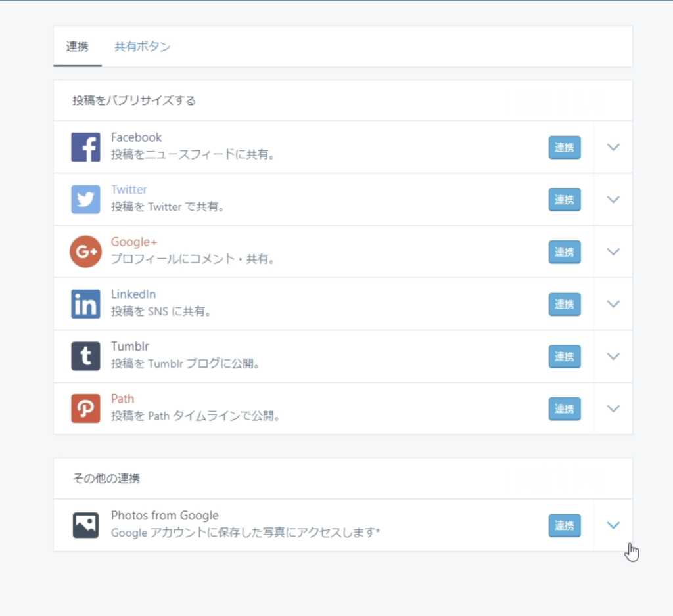Screen dimensions: 673x616
Task: Click the 投稿を Path タイムラインで公開。 description
Action: pos(195,416)
